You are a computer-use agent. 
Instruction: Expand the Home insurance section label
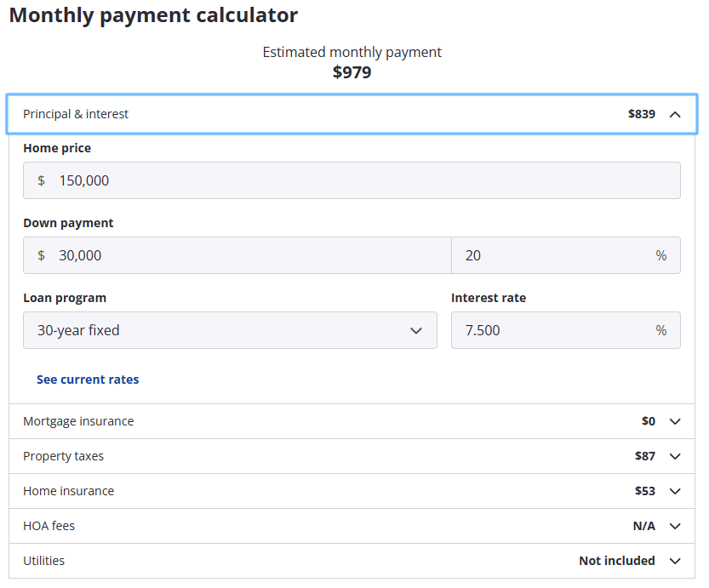69,491
